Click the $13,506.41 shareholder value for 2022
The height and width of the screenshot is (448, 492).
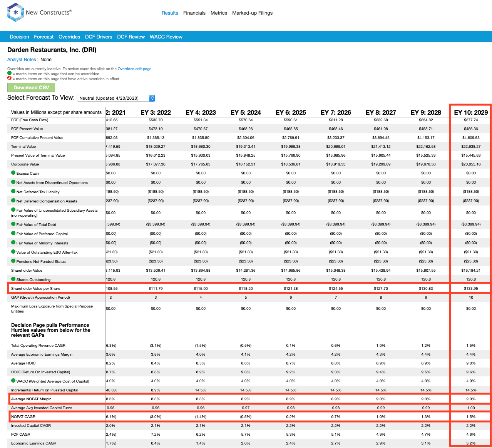click(x=156, y=270)
